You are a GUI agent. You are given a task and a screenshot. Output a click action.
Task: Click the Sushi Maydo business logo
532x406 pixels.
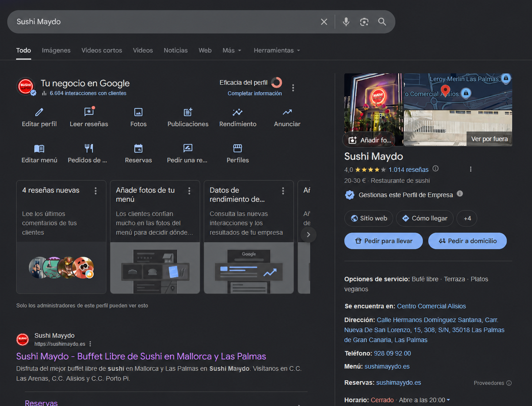(x=26, y=87)
